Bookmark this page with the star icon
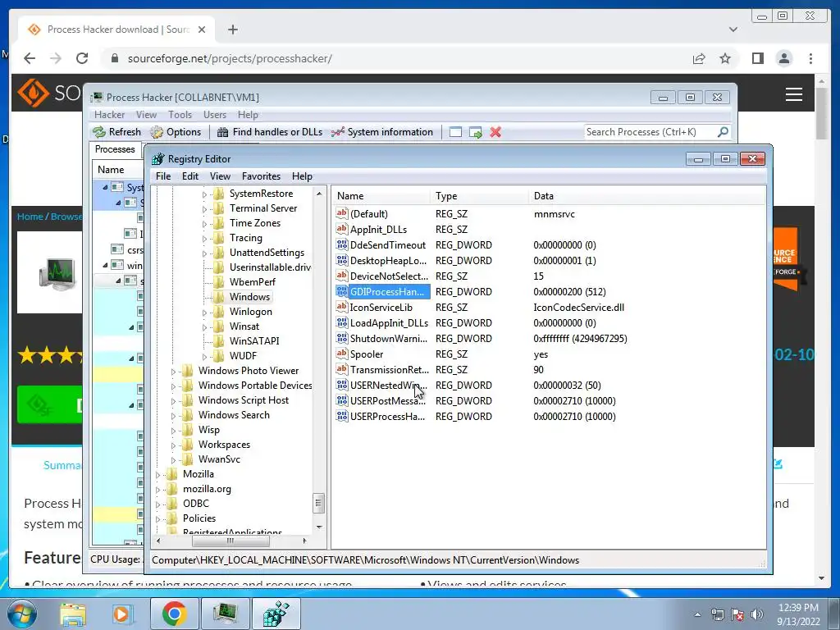 (725, 58)
